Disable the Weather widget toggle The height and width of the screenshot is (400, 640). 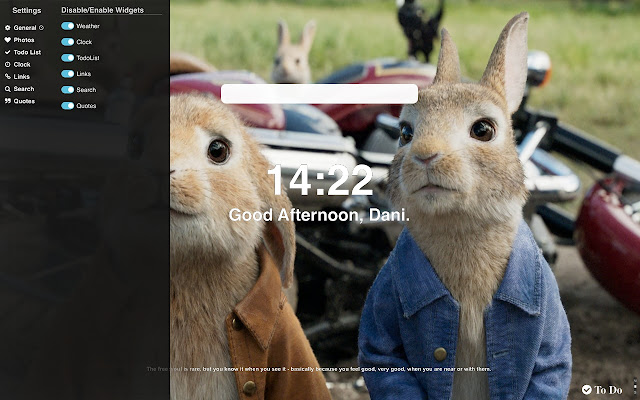point(68,26)
